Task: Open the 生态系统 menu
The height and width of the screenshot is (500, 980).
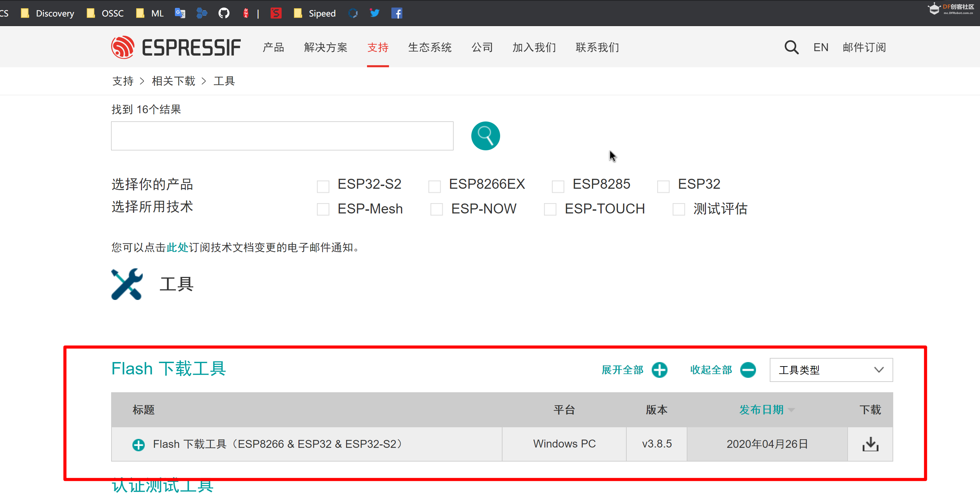Action: tap(430, 47)
